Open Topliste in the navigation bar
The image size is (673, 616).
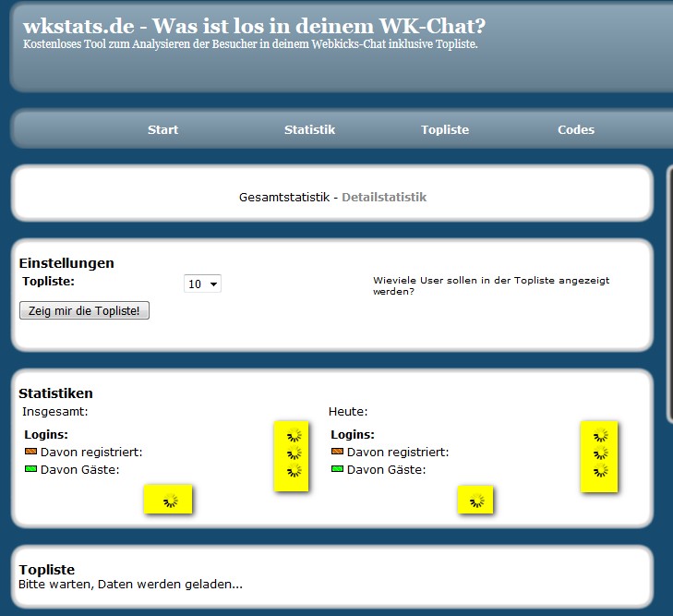click(445, 130)
